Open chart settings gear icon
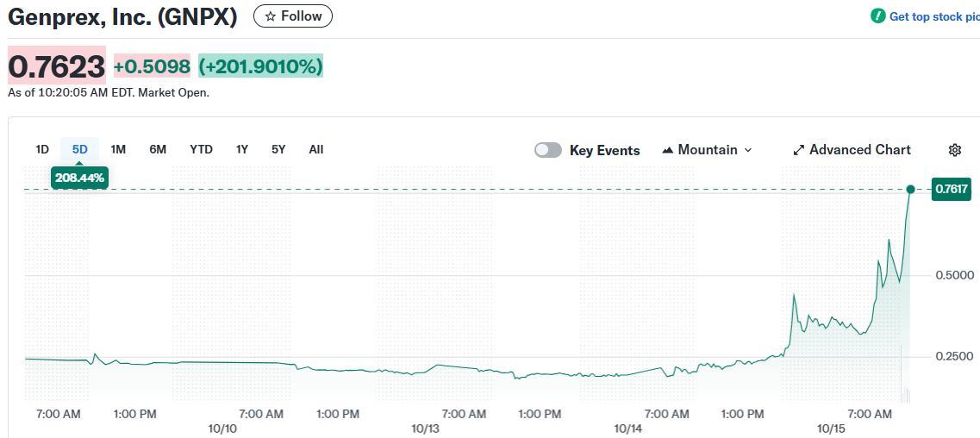Viewport: 980px width, 438px height. [x=954, y=150]
